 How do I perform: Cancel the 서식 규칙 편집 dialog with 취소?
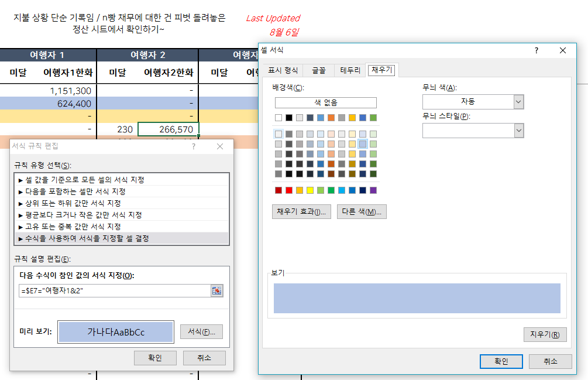click(x=204, y=358)
